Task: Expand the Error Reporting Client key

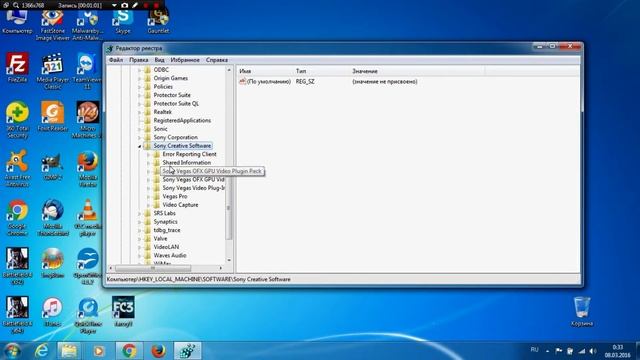Action: click(148, 154)
